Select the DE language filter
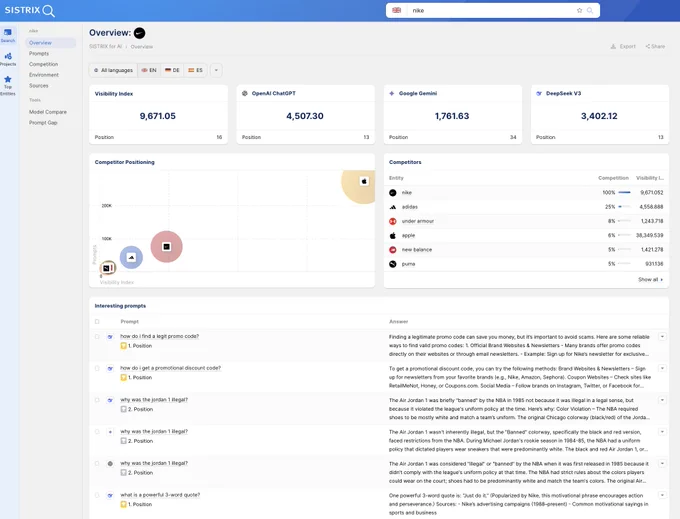 pos(172,70)
